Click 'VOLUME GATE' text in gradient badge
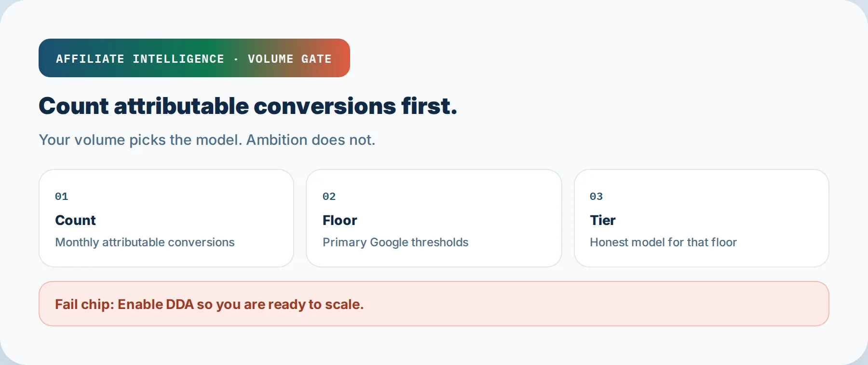 (290, 59)
